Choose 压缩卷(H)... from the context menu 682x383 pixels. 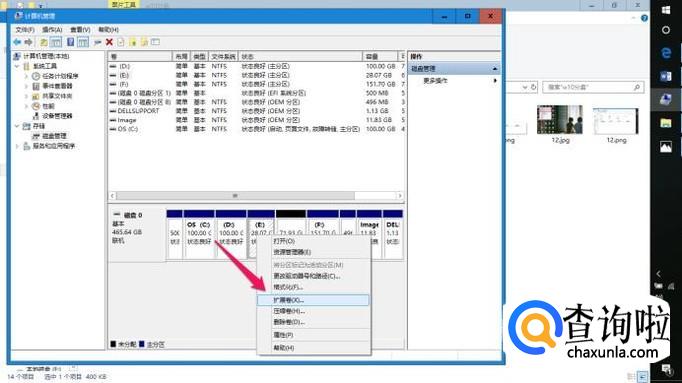coord(313,311)
